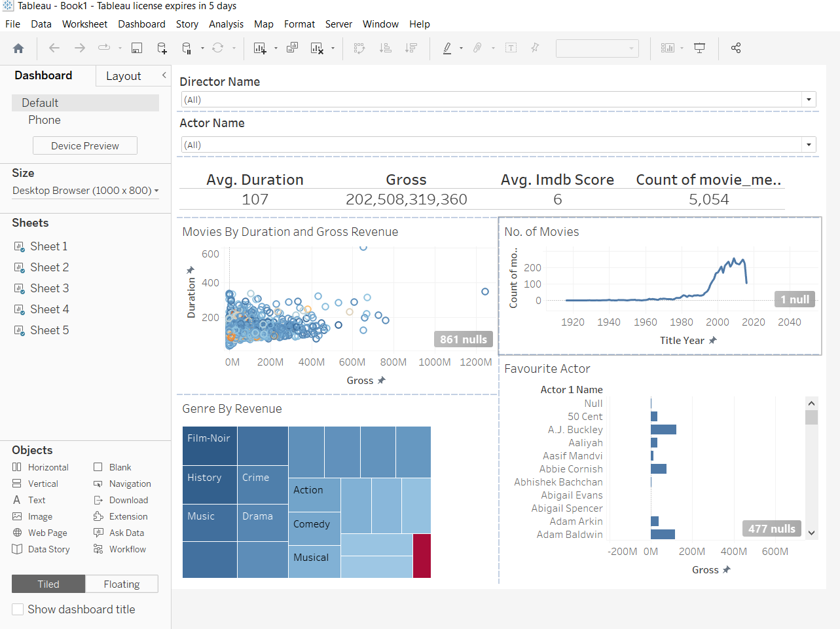Share the workbook with the share icon
840x629 pixels.
click(736, 48)
